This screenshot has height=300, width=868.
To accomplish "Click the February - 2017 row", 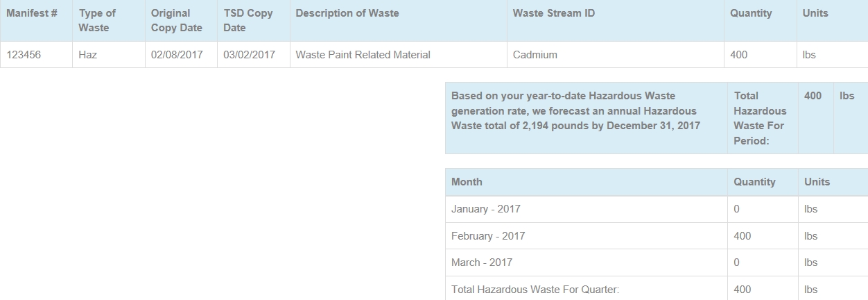I will pyautogui.click(x=656, y=236).
